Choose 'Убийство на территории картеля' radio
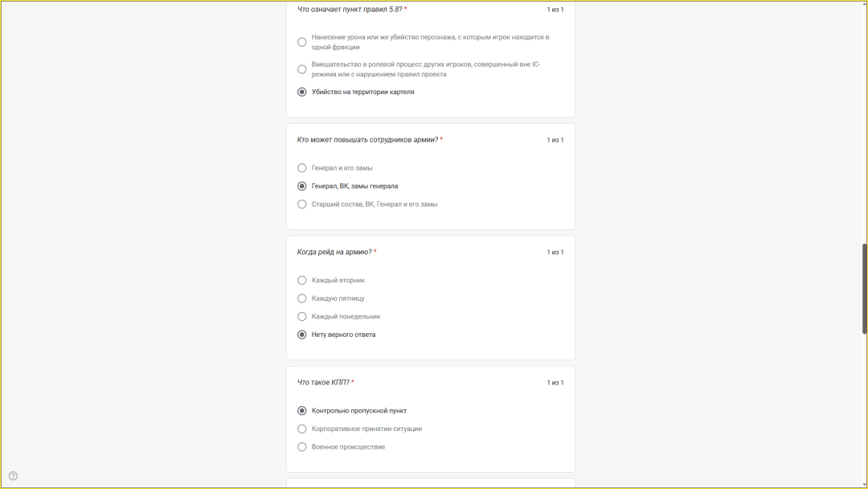868x489 pixels. point(302,92)
